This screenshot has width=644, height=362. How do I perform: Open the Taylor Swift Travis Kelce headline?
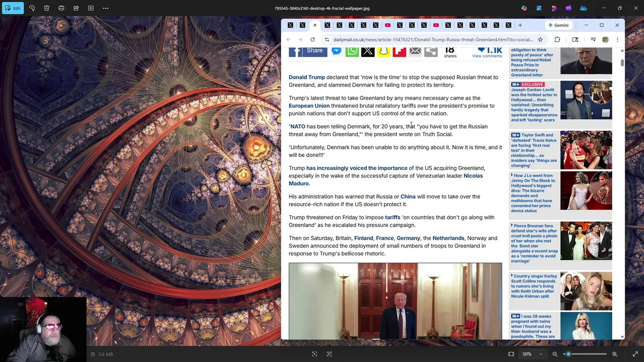click(x=534, y=150)
